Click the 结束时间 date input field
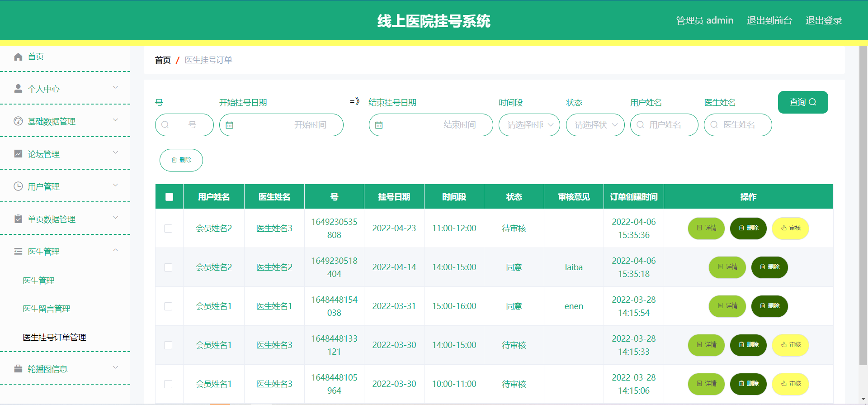868x405 pixels. click(431, 125)
